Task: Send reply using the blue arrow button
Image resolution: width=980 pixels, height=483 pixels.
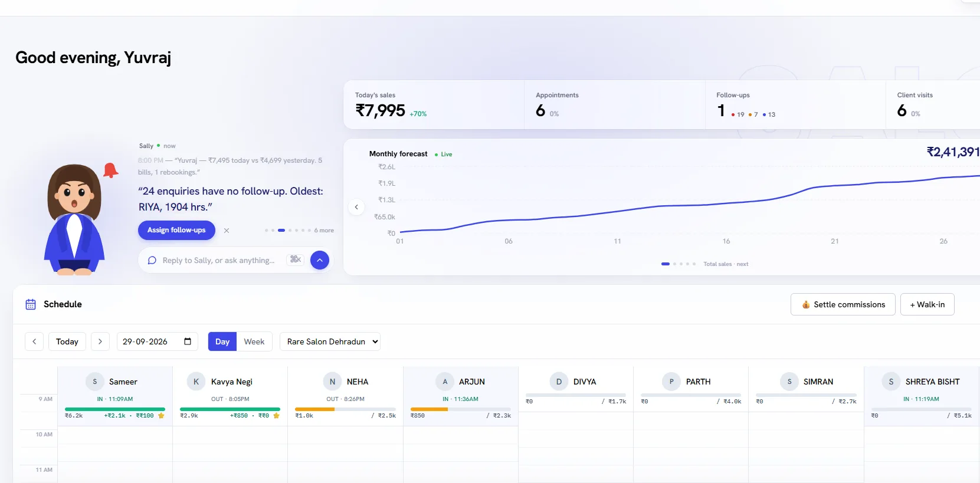Action: [319, 260]
